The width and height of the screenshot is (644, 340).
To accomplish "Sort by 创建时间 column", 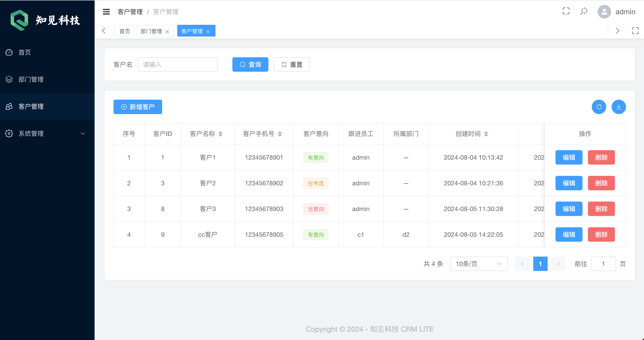I will pos(486,134).
